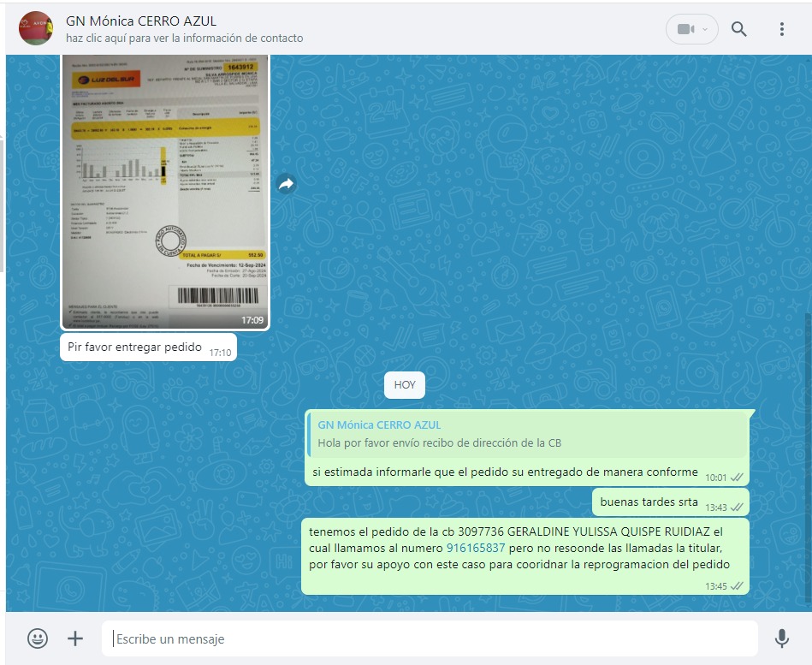812x665 pixels.
Task: Open the three-dot chat menu
Action: click(x=781, y=29)
